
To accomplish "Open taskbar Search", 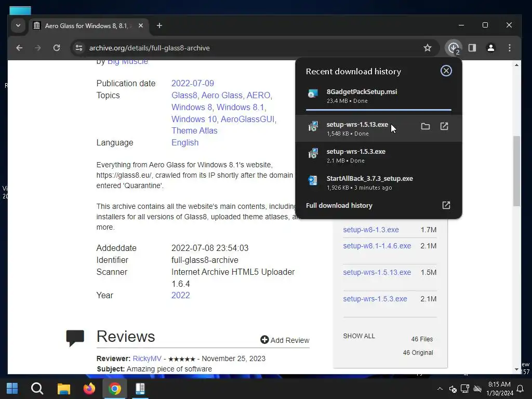I will pos(37,389).
